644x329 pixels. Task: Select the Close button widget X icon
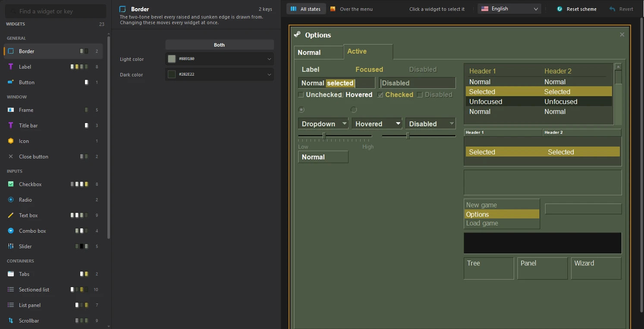point(11,157)
